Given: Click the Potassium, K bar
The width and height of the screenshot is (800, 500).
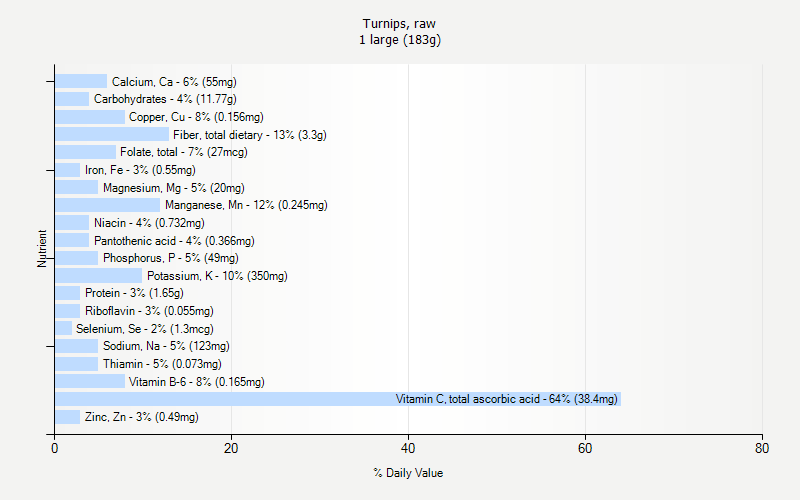Looking at the screenshot, I should tap(98, 276).
